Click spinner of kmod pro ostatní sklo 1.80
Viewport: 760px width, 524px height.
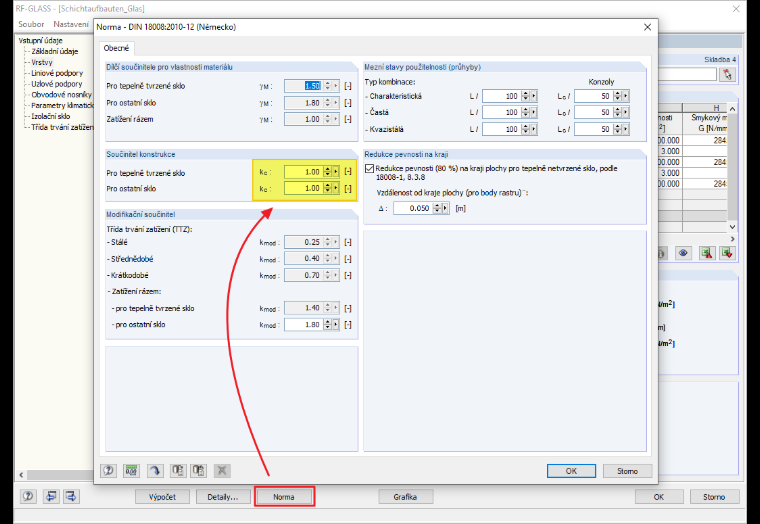pyautogui.click(x=328, y=324)
